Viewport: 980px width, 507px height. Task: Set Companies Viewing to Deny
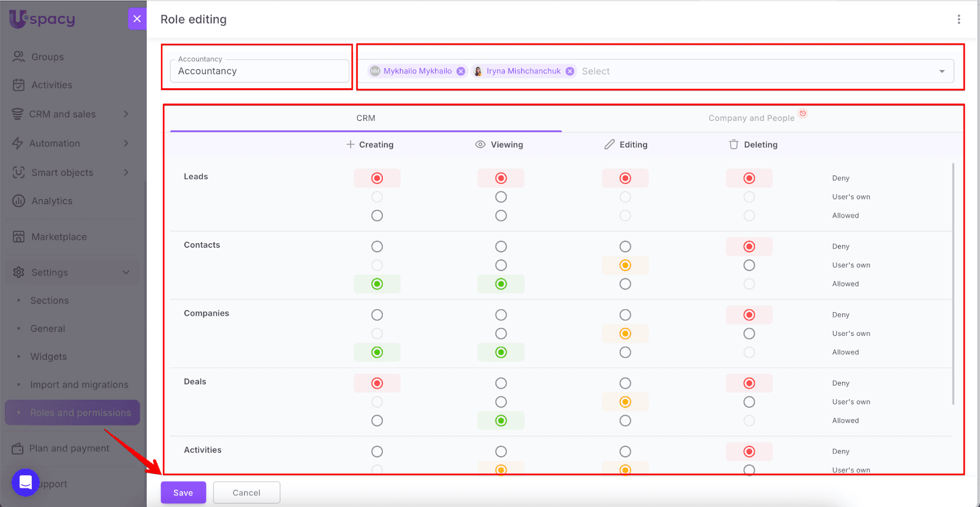[501, 315]
